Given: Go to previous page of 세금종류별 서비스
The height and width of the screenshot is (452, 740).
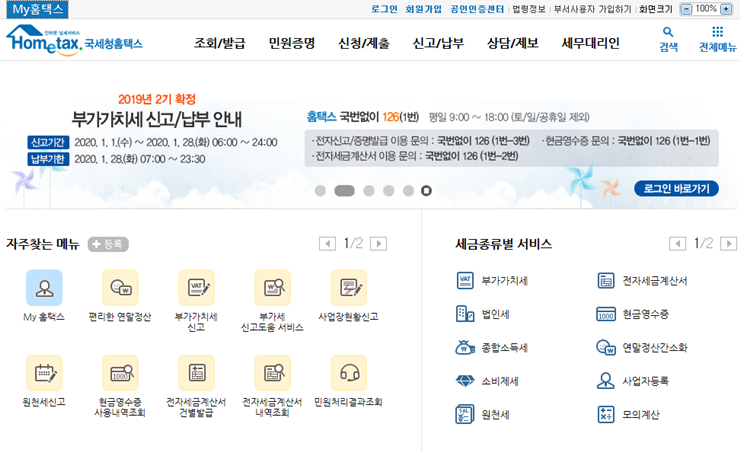Looking at the screenshot, I should point(678,243).
